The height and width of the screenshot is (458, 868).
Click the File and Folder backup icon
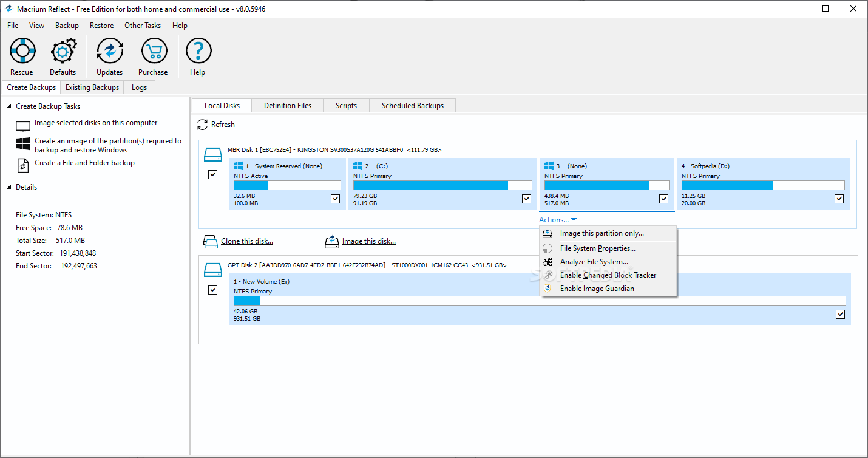(x=23, y=165)
